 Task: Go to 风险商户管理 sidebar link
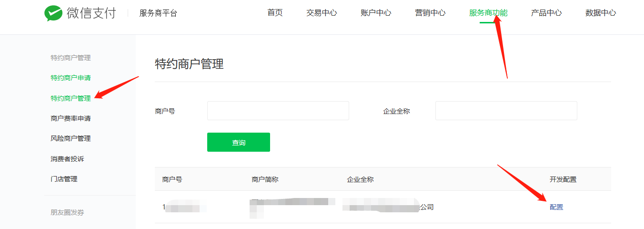click(70, 138)
